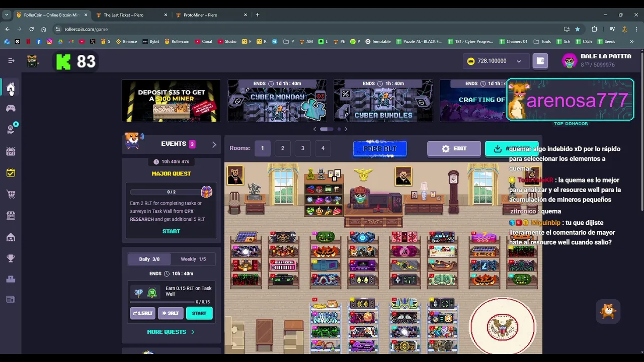Select the Weekly 1/5 quests tab

click(193, 259)
